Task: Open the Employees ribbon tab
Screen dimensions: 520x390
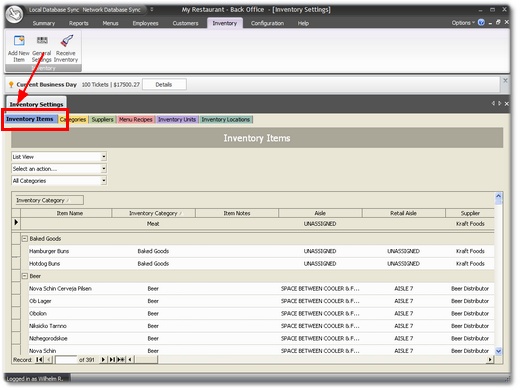Action: 145,23
